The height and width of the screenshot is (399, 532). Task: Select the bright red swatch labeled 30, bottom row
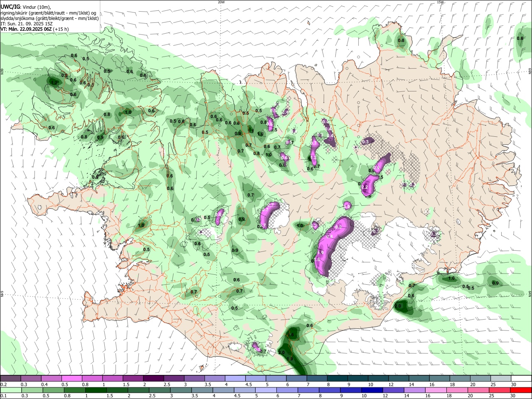[521, 390]
